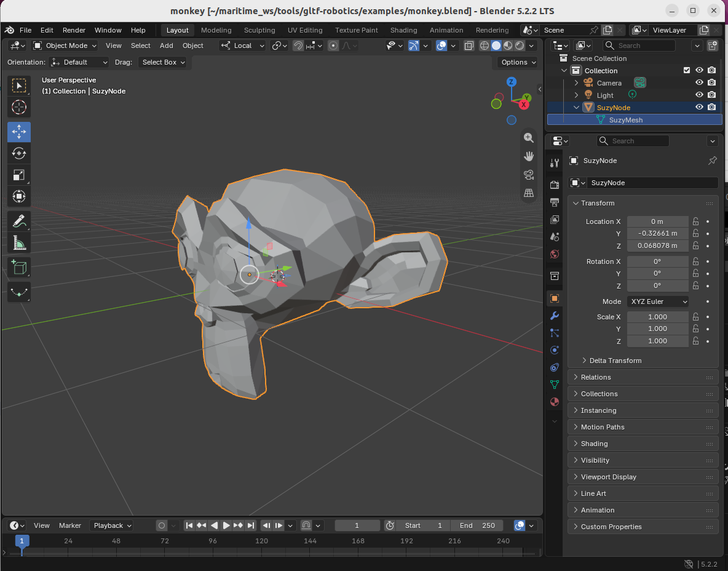Viewport: 728px width, 571px height.
Task: Disable Camera in renders toggle
Action: [x=712, y=82]
